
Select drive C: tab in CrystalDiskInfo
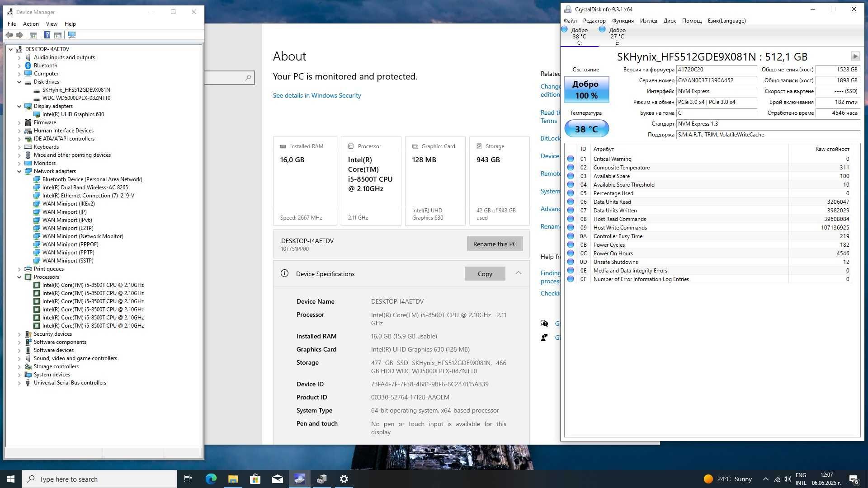579,36
